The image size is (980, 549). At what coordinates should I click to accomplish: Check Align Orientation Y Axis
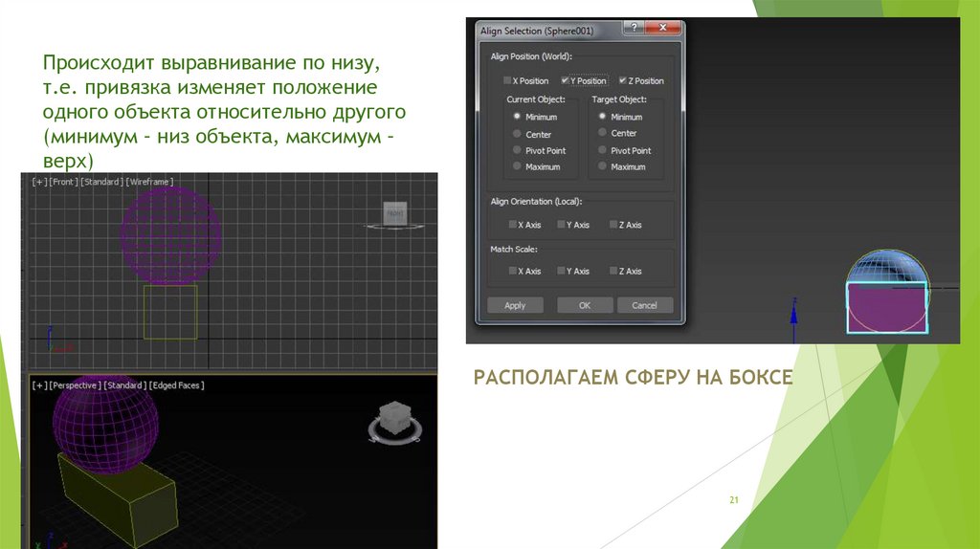(x=561, y=224)
